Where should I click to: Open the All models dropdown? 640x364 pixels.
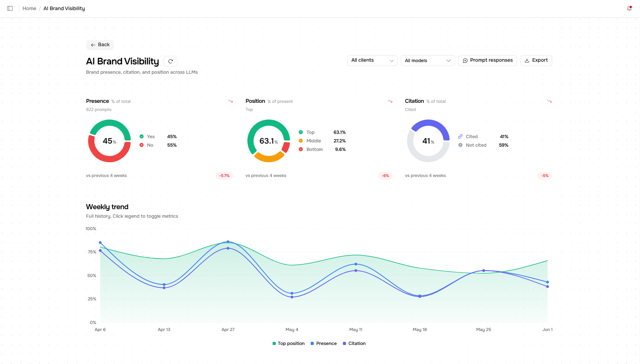(428, 61)
